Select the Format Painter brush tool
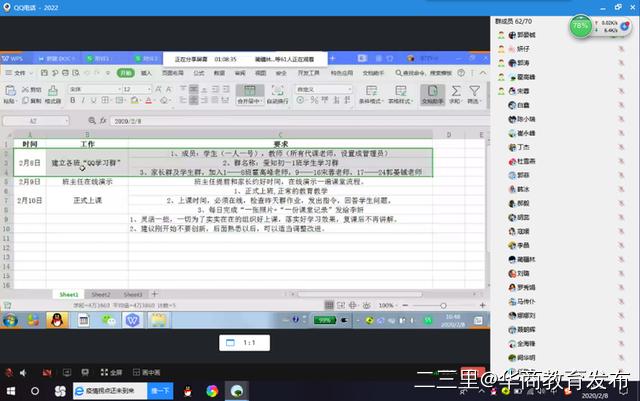640x401 pixels. [53, 91]
